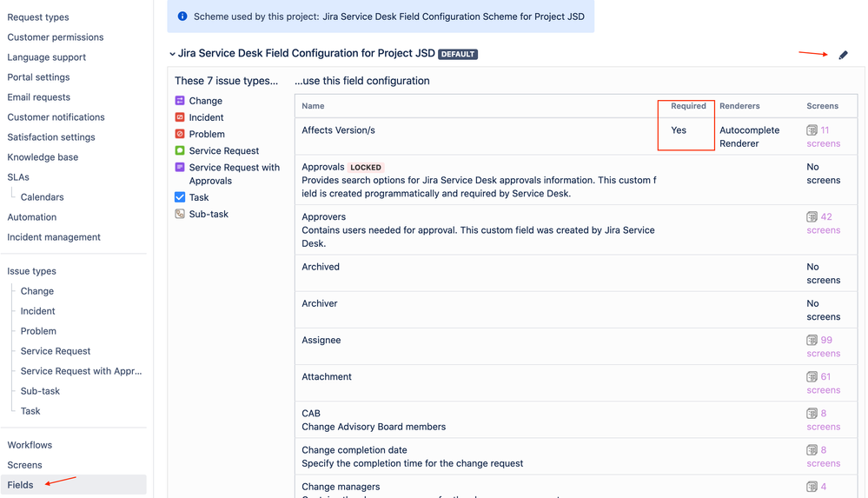The image size is (868, 498).
Task: Click the screens icon in Assignee row
Action: (x=812, y=340)
